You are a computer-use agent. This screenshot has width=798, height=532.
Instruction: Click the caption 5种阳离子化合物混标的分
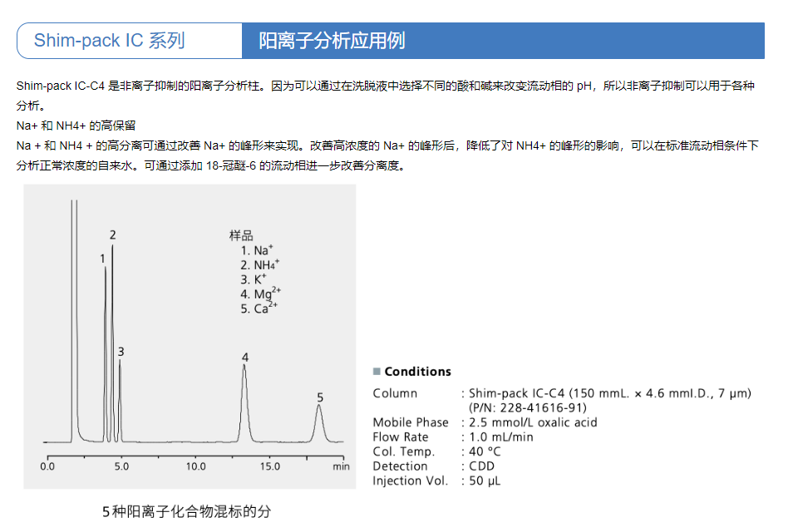pos(186,511)
